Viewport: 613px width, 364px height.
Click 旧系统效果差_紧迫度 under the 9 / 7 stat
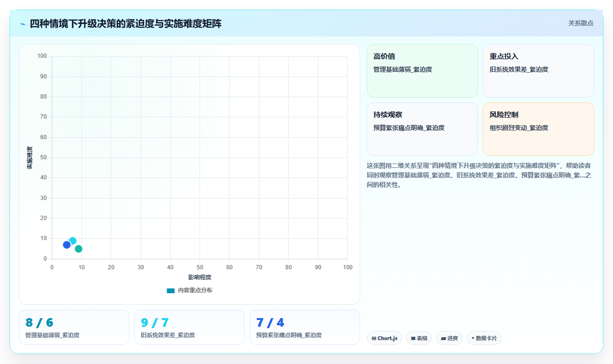(168, 335)
